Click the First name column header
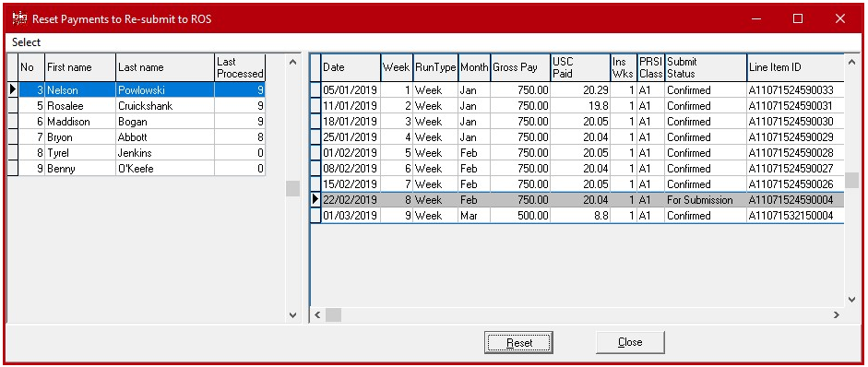Screen dimensions: 868x367 coord(80,67)
